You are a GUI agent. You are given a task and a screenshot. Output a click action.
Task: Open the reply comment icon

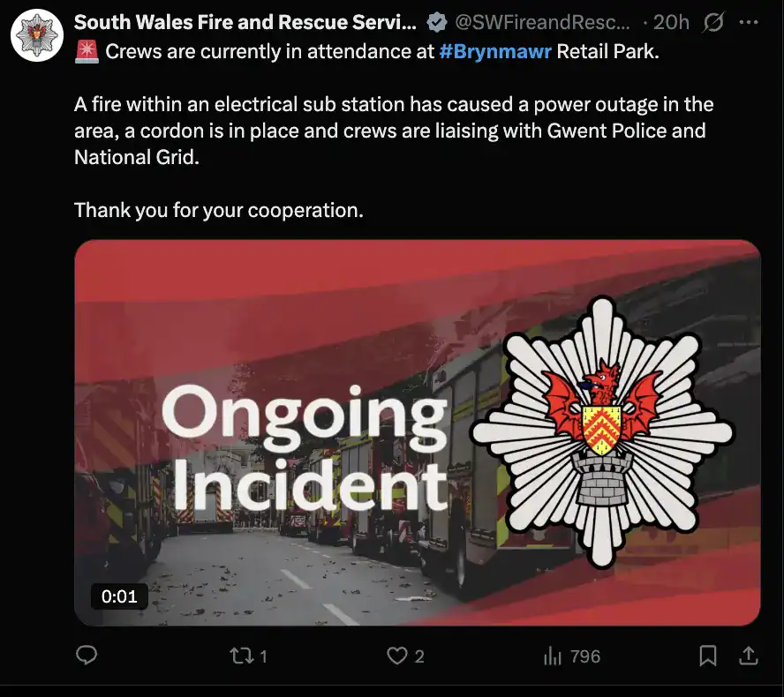(x=86, y=655)
